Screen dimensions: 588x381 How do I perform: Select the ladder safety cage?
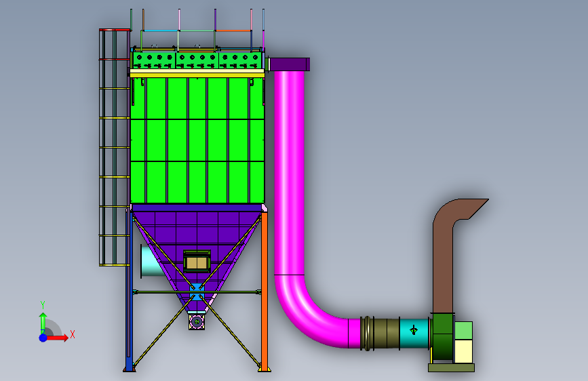[115, 147]
